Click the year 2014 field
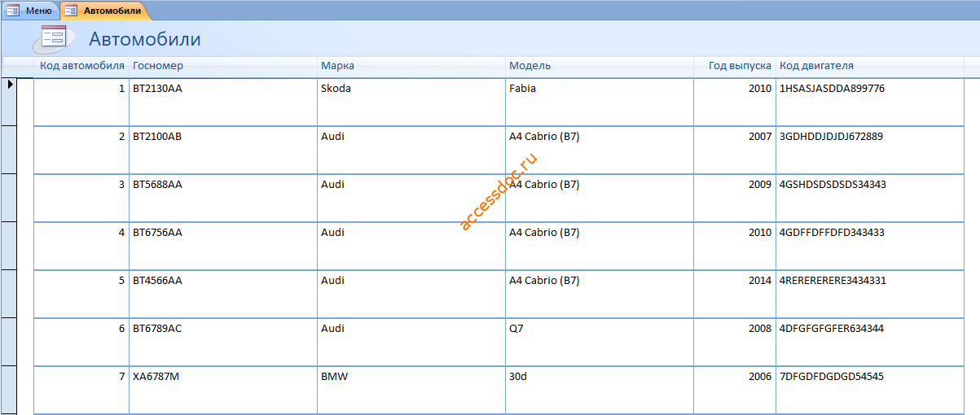Image resolution: width=980 pixels, height=415 pixels. pyautogui.click(x=735, y=294)
